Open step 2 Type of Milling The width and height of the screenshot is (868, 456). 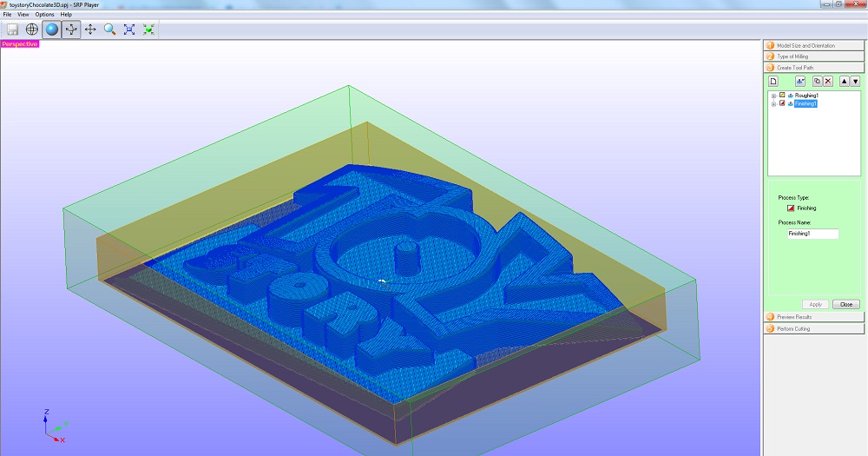813,56
